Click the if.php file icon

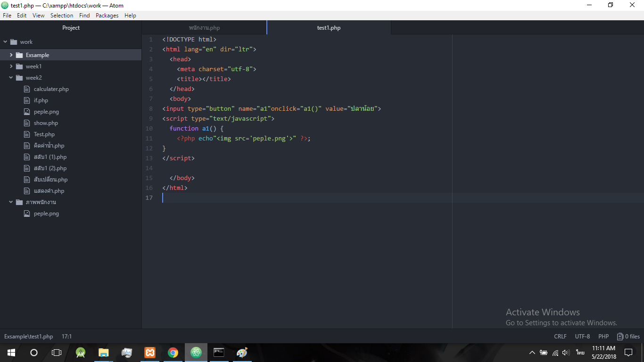tap(27, 100)
